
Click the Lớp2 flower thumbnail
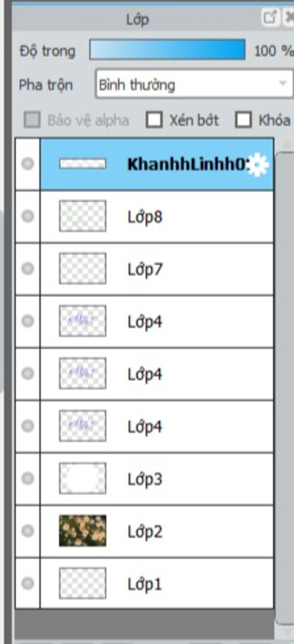(83, 531)
